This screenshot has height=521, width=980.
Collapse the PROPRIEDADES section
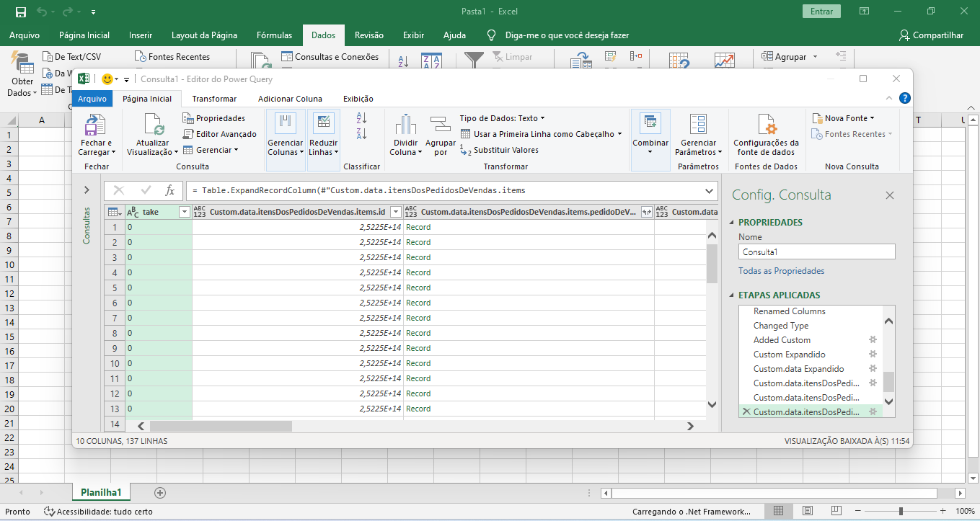733,223
